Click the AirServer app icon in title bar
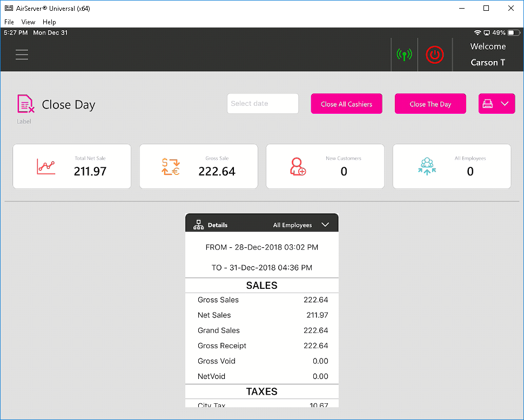This screenshot has width=524, height=420. 9,8
